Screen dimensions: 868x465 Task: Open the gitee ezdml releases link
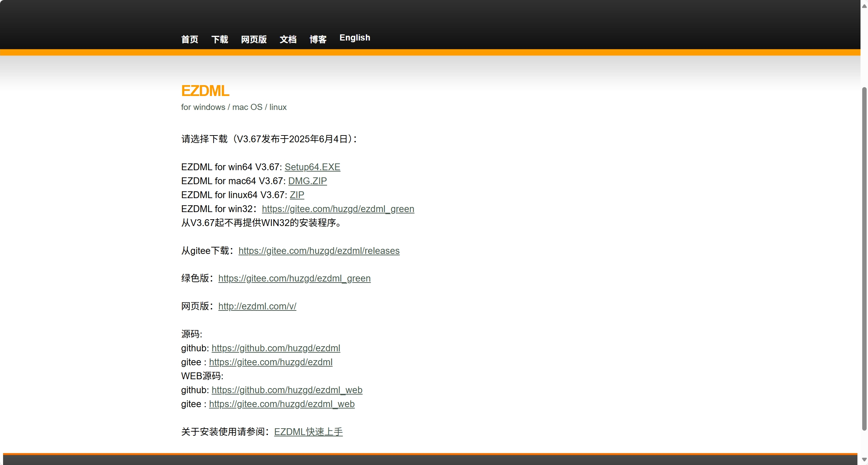coord(319,251)
